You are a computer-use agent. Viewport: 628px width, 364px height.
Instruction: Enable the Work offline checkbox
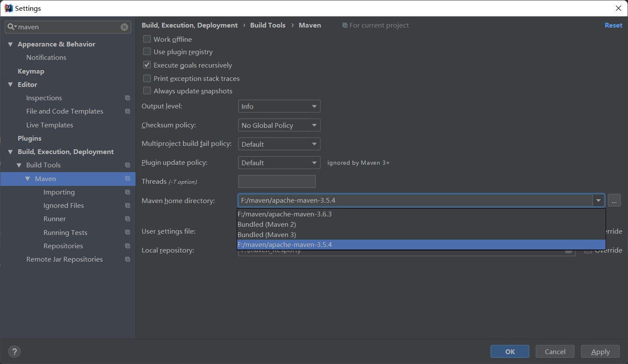147,39
